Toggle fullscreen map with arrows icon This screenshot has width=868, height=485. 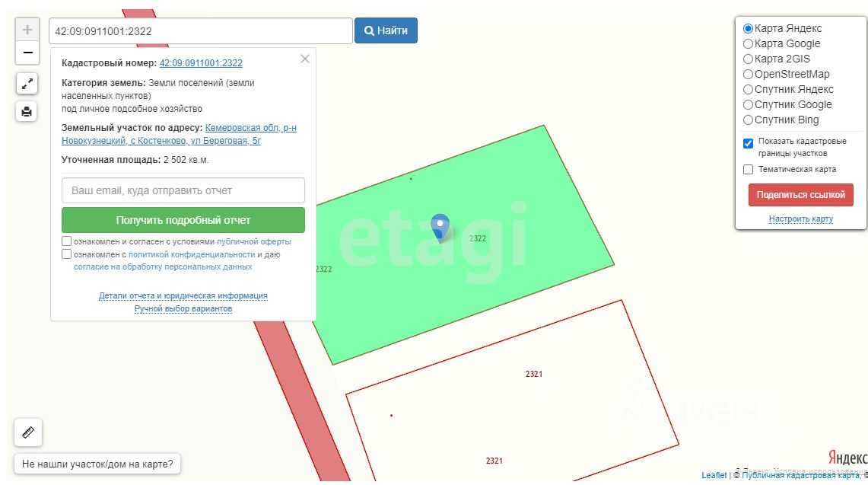(x=27, y=84)
